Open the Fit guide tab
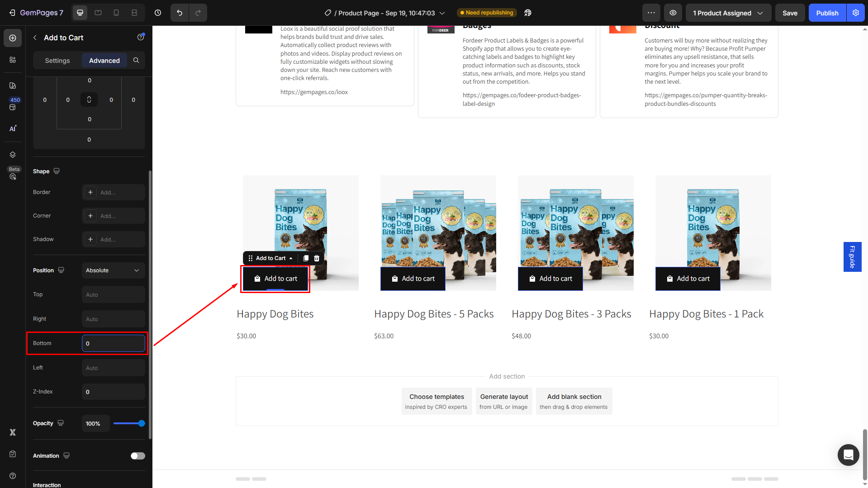The width and height of the screenshot is (868, 488). coord(852,257)
